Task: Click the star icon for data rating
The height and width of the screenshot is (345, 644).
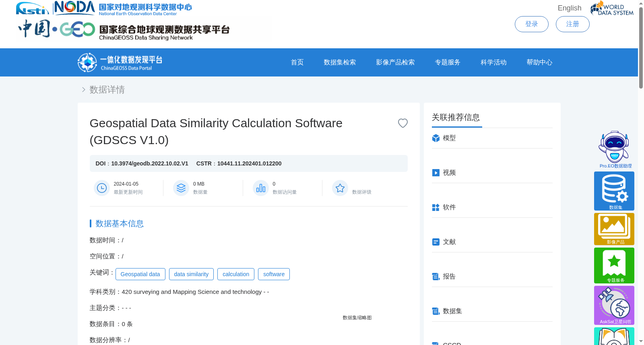Action: point(340,188)
